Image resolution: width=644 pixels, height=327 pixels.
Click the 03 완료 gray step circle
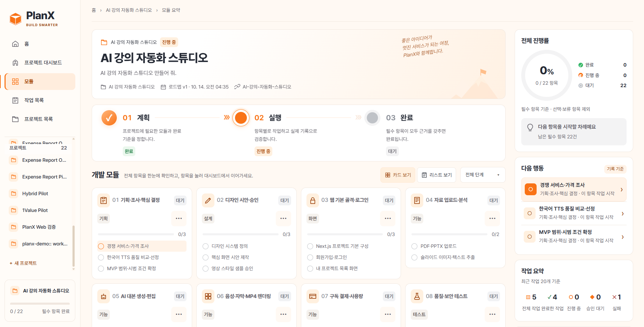(x=372, y=118)
